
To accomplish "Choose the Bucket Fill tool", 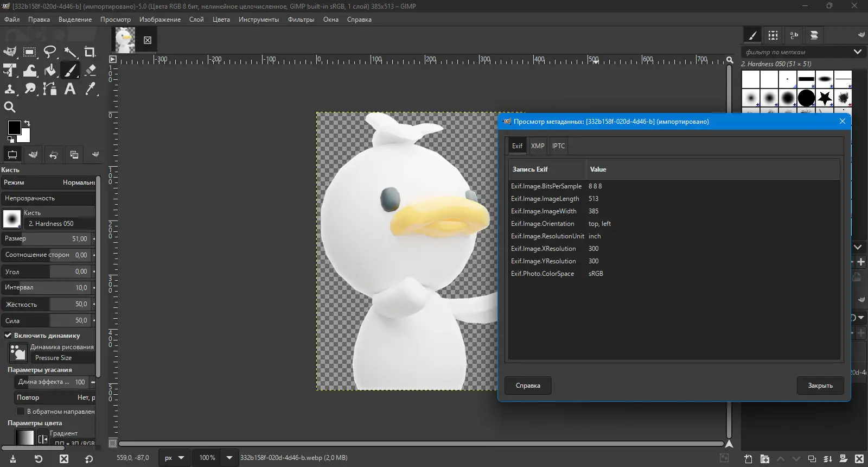I will pyautogui.click(x=50, y=71).
